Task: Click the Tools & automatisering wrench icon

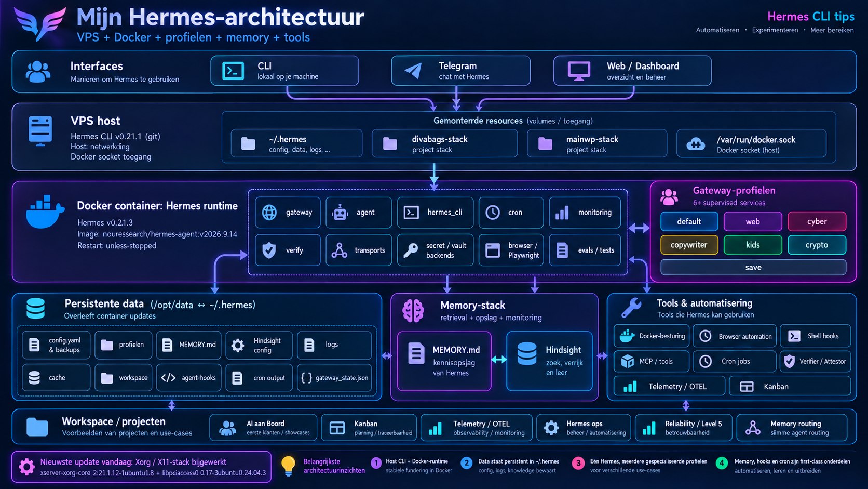Action: [x=631, y=308]
